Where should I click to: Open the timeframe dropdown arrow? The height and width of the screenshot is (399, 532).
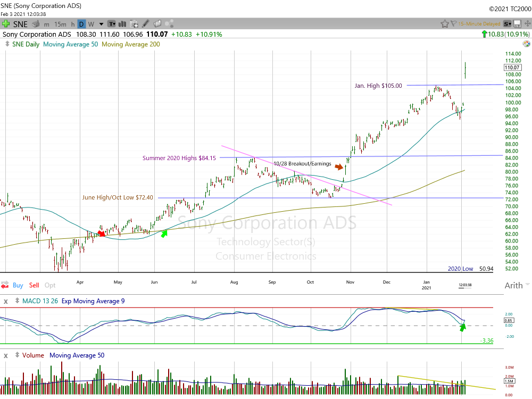pos(101,24)
